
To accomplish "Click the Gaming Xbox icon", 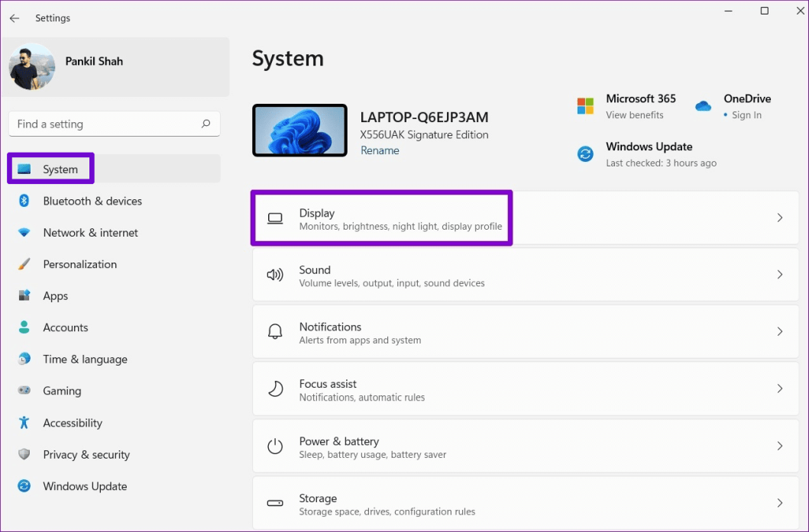I will tap(24, 391).
